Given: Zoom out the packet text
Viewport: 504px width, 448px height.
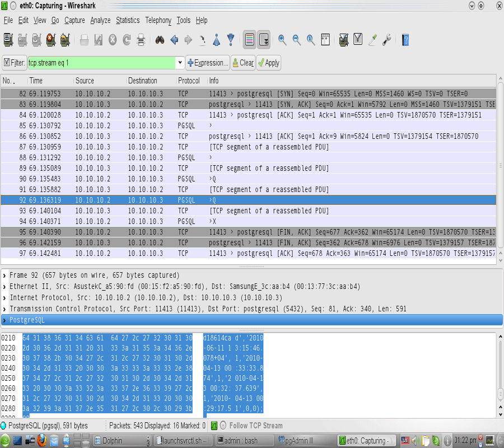Looking at the screenshot, I should (x=296, y=40).
